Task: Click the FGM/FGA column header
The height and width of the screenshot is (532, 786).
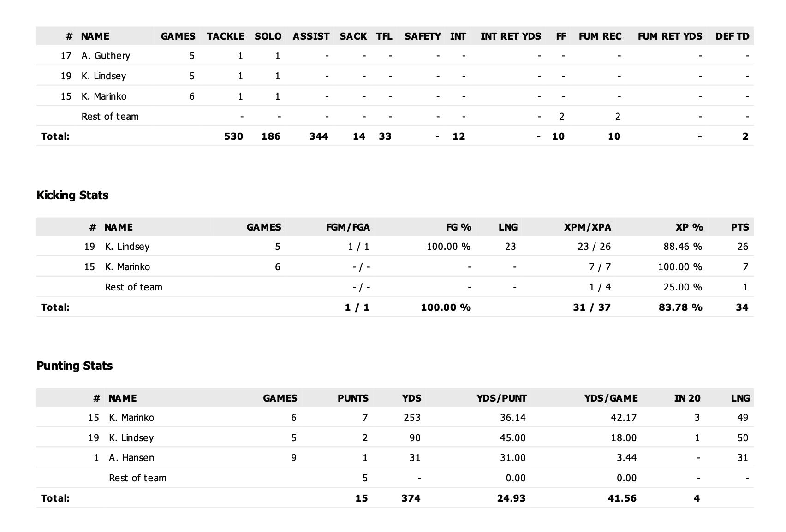Action: point(348,227)
